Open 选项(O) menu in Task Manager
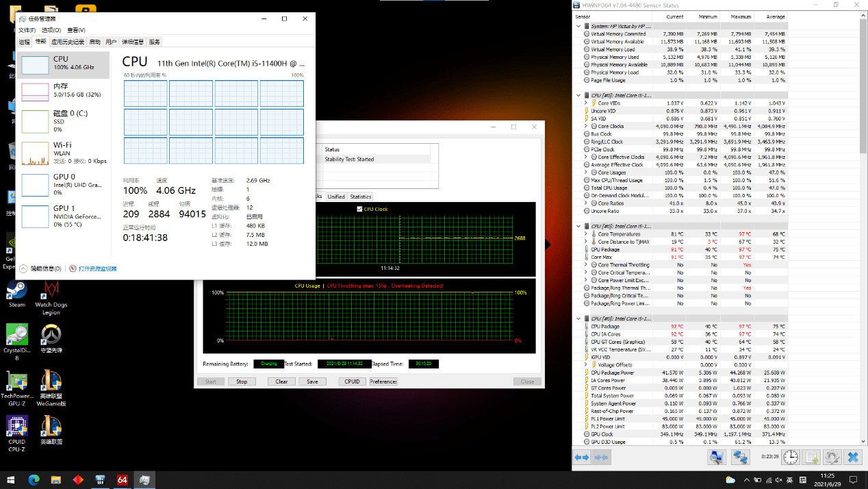 tap(51, 30)
